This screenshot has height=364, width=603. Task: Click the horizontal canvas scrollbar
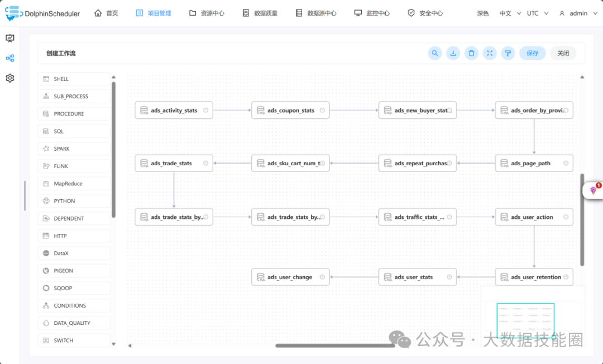click(x=335, y=346)
